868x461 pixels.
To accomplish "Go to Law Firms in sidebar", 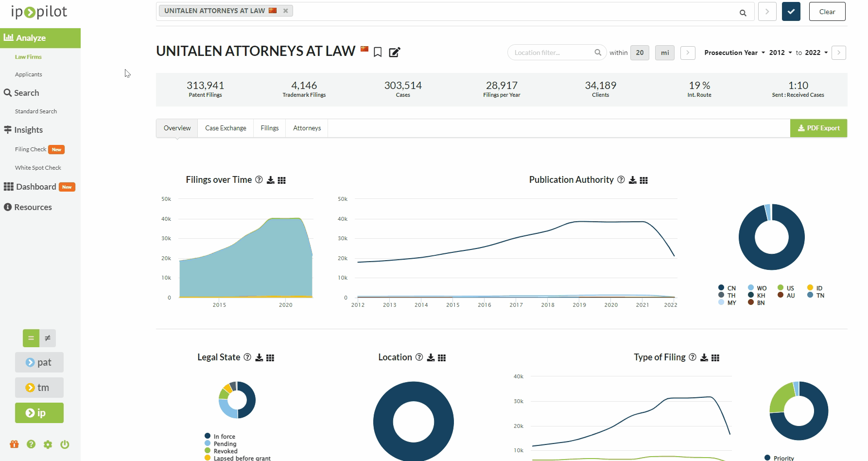I will coord(28,57).
